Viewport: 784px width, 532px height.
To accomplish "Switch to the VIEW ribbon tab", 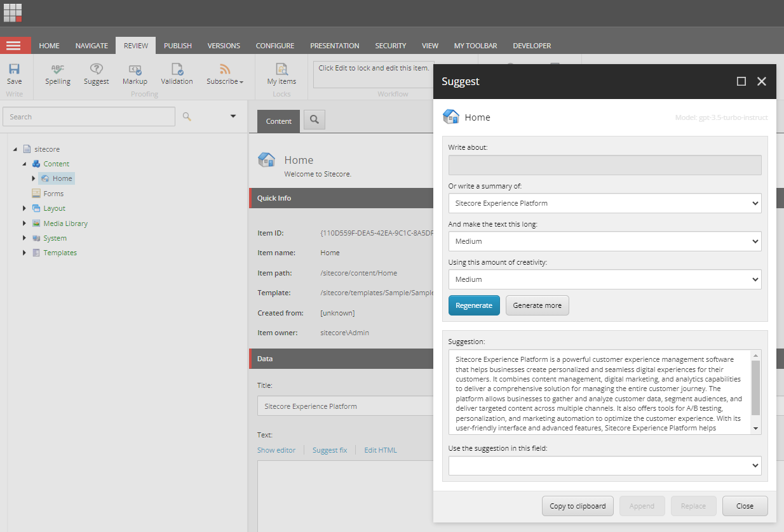I will [430, 46].
